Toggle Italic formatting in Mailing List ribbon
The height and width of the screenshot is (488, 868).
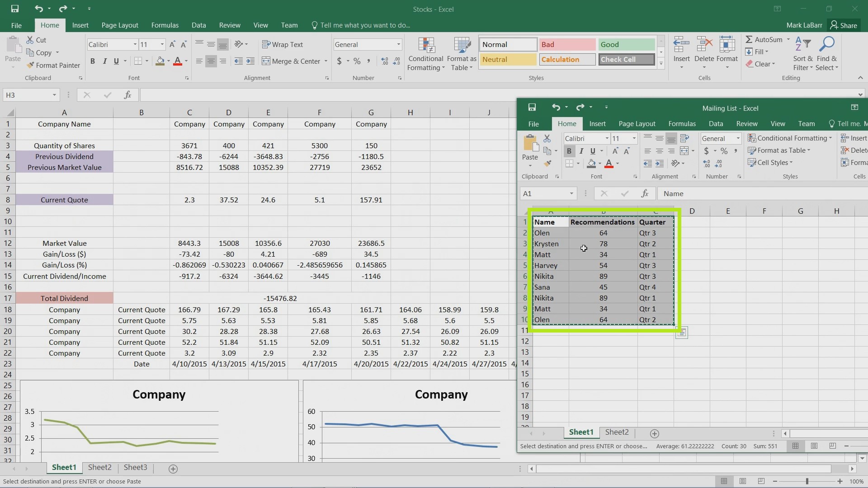[581, 151]
